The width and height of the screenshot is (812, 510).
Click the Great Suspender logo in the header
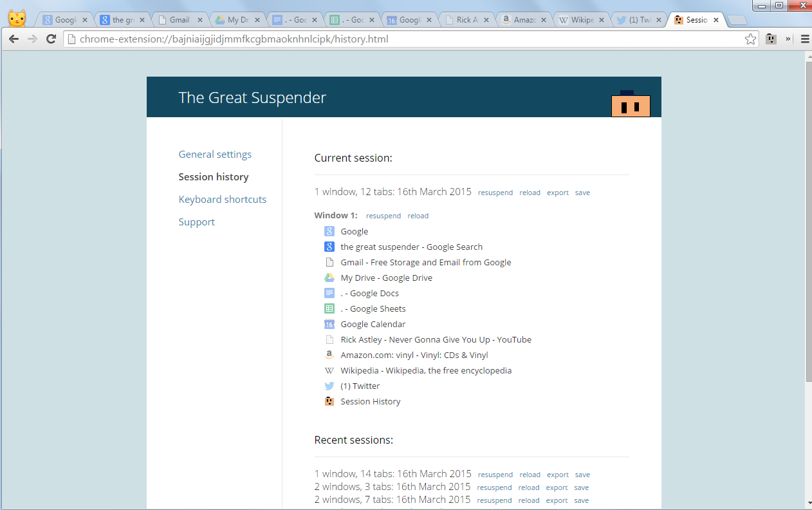pos(631,104)
